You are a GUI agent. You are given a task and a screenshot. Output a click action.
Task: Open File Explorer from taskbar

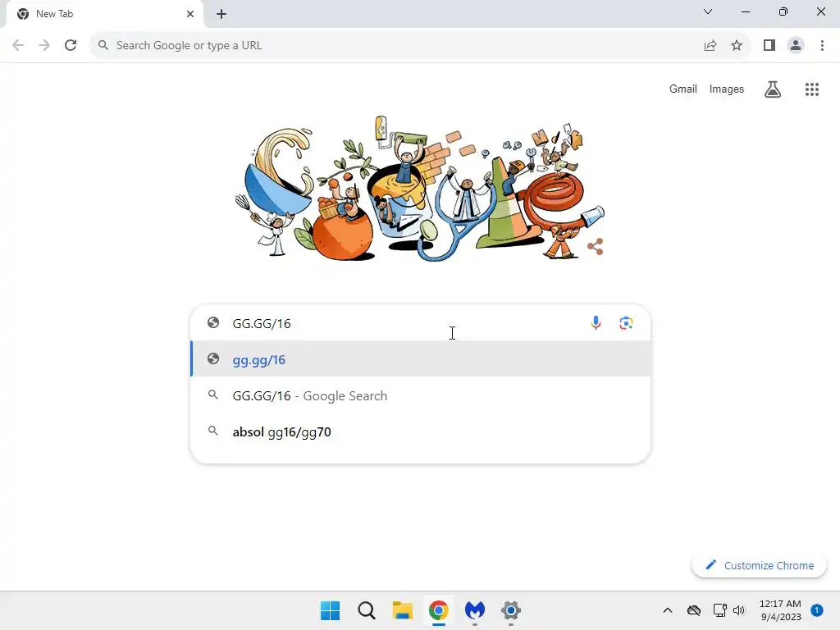coord(402,610)
